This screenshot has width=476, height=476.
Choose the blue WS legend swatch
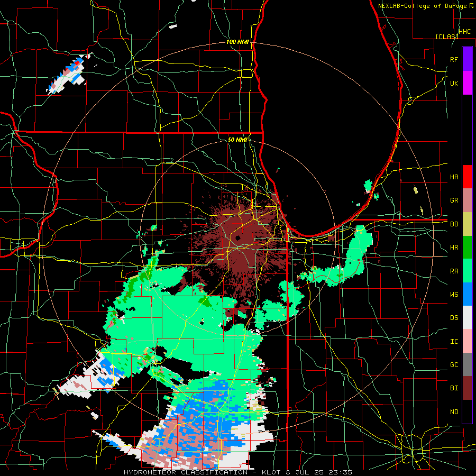coord(467,294)
